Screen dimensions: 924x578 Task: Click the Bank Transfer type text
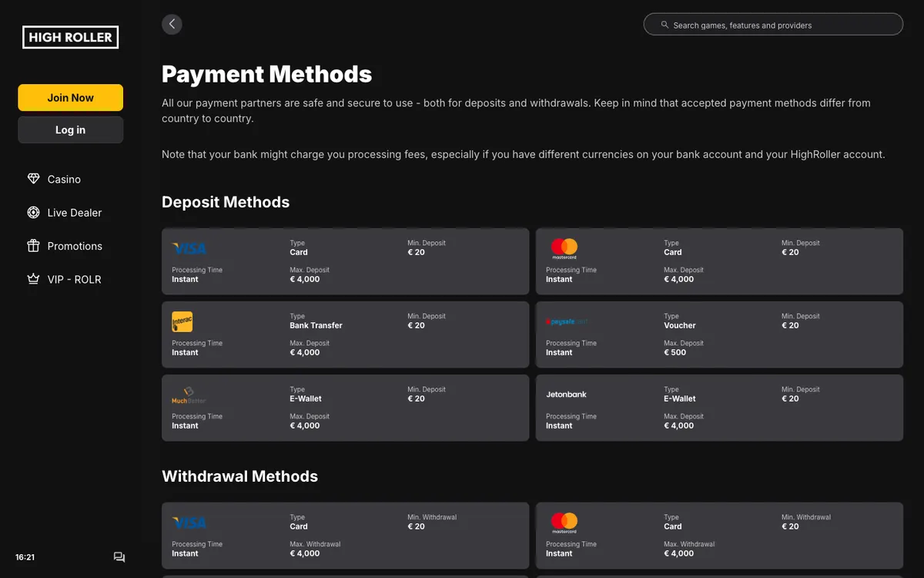pos(316,325)
